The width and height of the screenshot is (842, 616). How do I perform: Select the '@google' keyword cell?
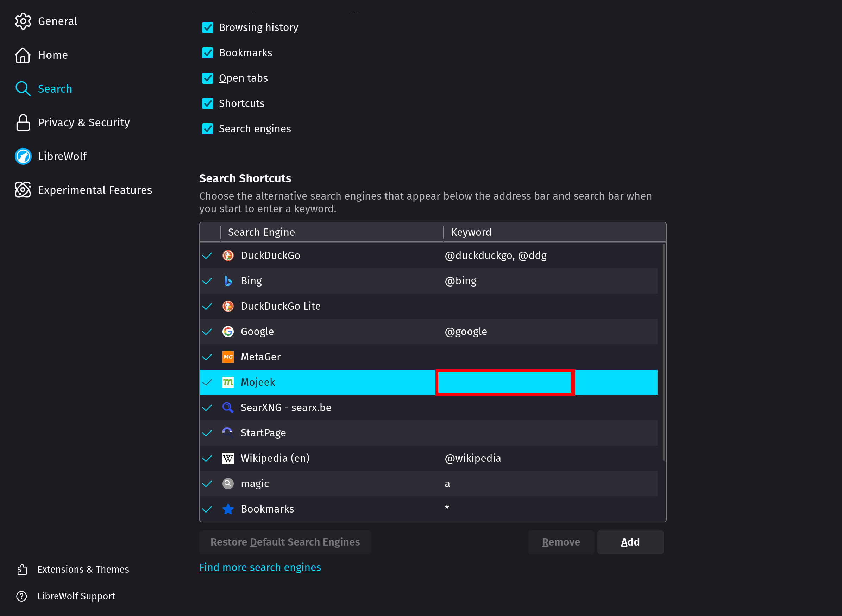(466, 332)
